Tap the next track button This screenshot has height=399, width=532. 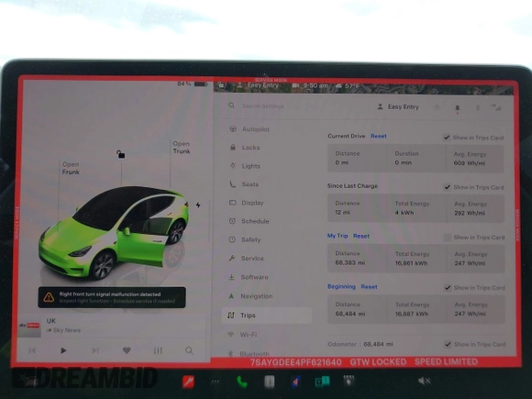pyautogui.click(x=95, y=350)
